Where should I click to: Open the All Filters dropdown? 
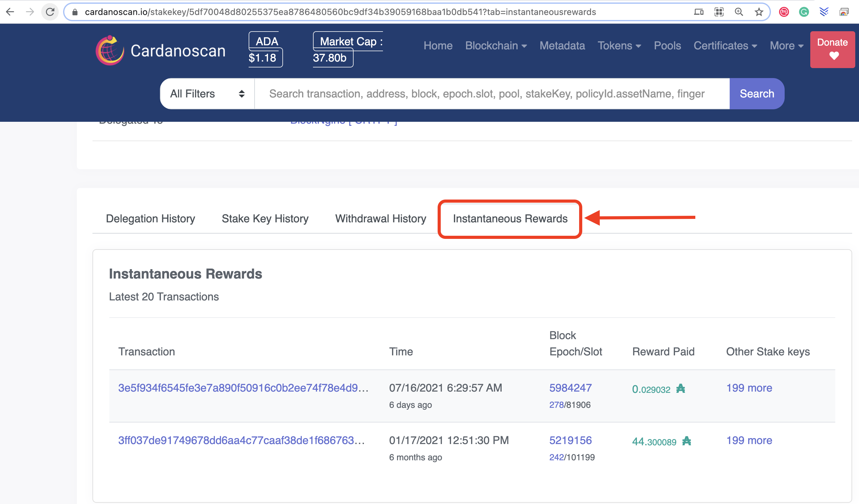pyautogui.click(x=207, y=94)
